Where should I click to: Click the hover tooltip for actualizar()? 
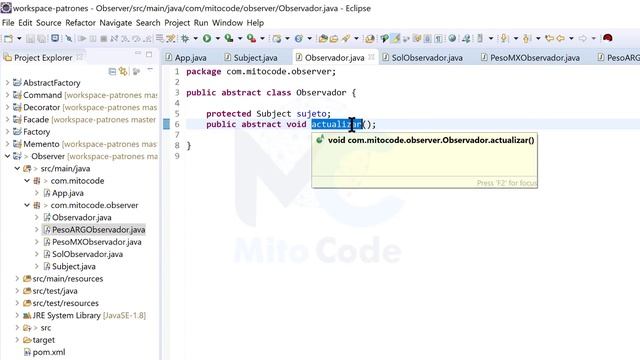click(424, 160)
